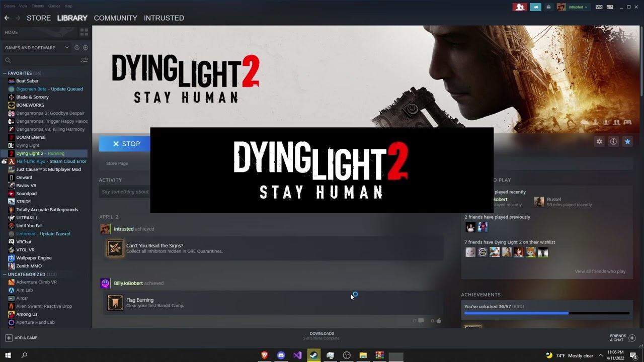Open the Help menu
This screenshot has height=362, width=644.
[x=68, y=6]
